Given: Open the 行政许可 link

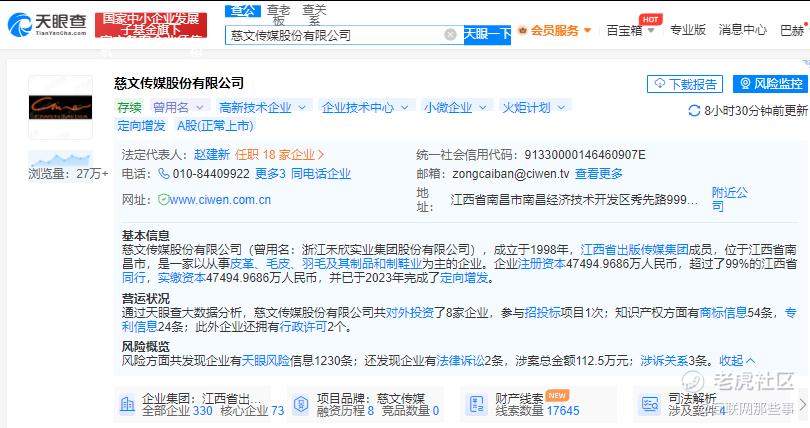Looking at the screenshot, I should tap(303, 327).
